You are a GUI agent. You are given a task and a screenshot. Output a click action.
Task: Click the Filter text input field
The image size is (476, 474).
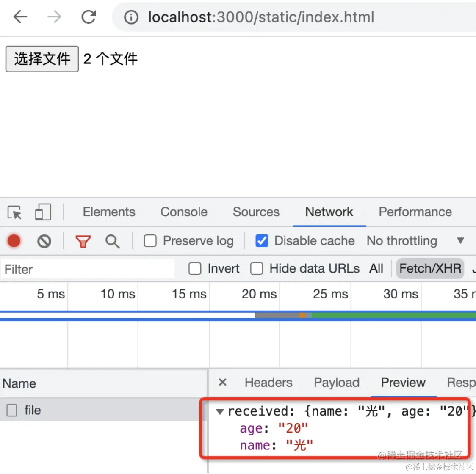tap(87, 269)
